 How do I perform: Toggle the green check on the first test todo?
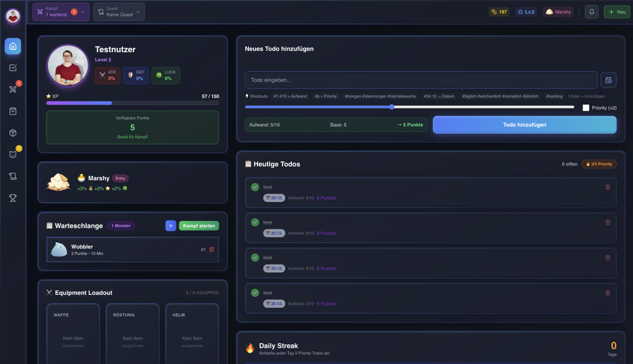(x=255, y=187)
